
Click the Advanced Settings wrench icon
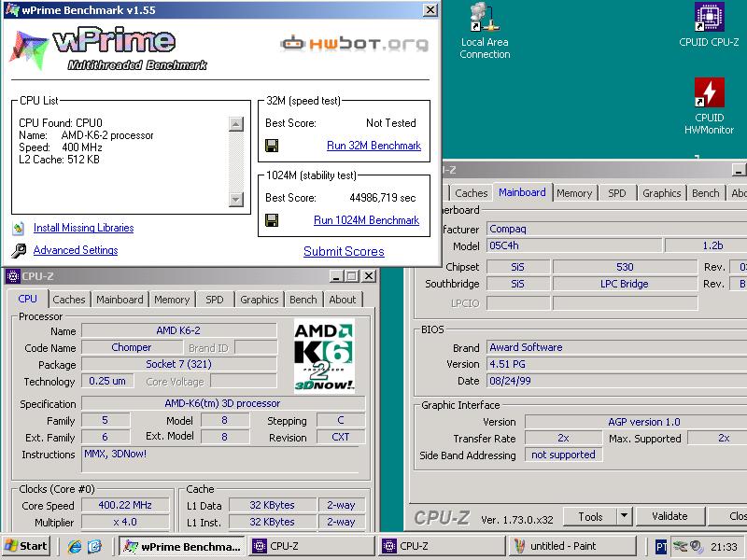(x=18, y=250)
